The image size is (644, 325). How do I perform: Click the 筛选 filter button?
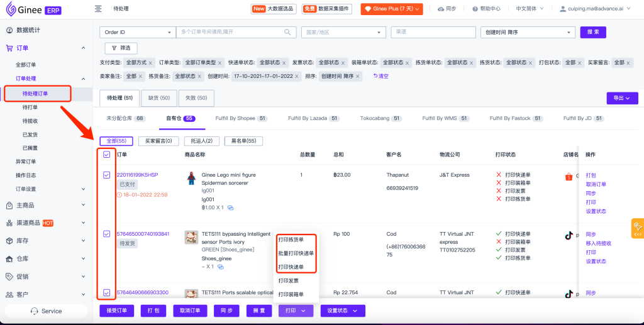coord(121,48)
